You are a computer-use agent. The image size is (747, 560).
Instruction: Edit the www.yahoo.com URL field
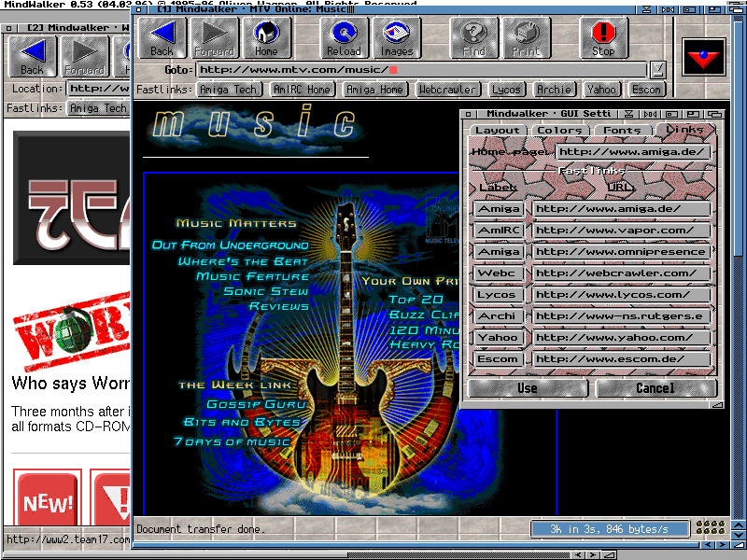pyautogui.click(x=621, y=338)
